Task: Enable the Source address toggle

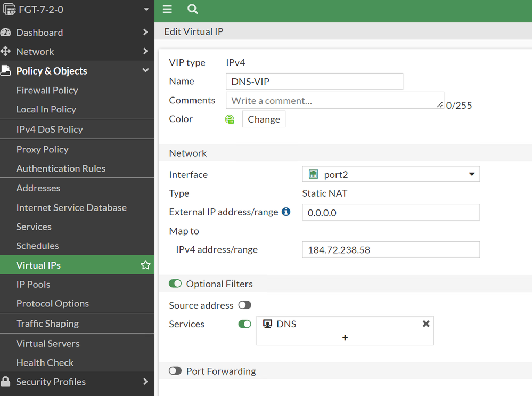Action: coord(244,305)
